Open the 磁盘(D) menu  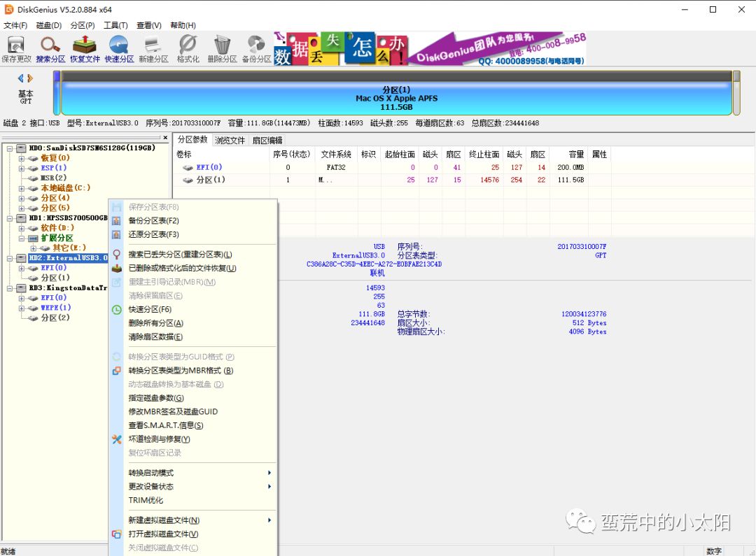(49, 25)
